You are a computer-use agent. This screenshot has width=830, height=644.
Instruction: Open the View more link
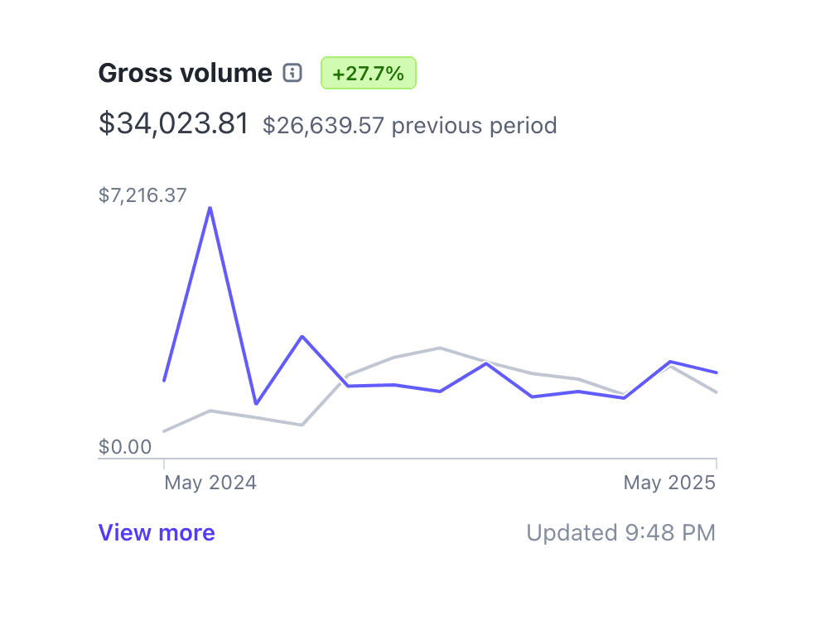[157, 532]
